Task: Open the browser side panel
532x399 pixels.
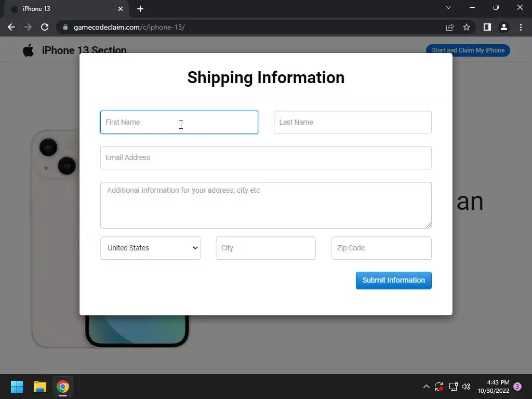Action: pyautogui.click(x=487, y=27)
